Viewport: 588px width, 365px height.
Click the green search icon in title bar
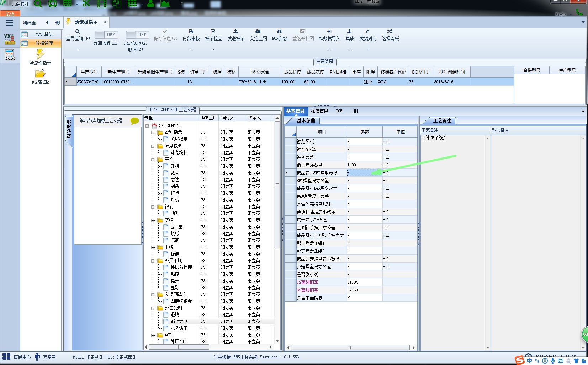click(38, 4)
